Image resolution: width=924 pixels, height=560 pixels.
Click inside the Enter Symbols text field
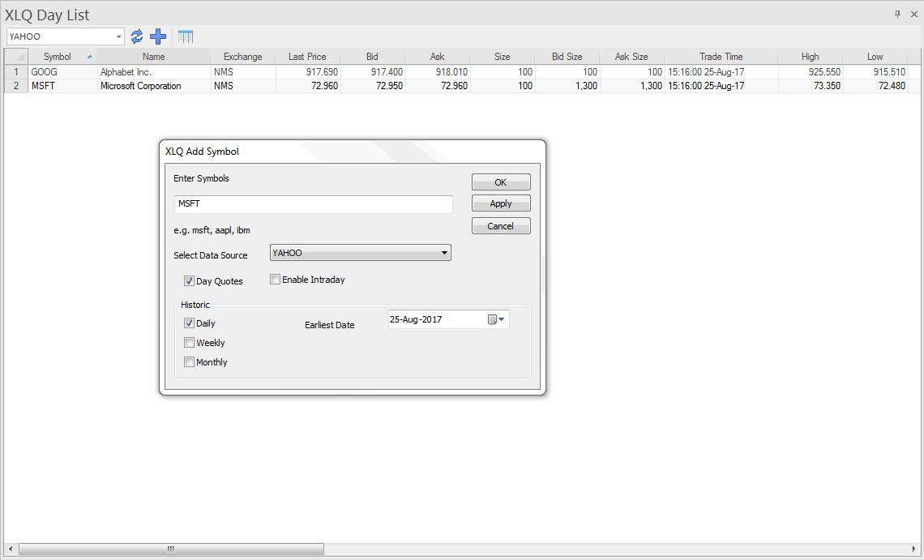(313, 203)
